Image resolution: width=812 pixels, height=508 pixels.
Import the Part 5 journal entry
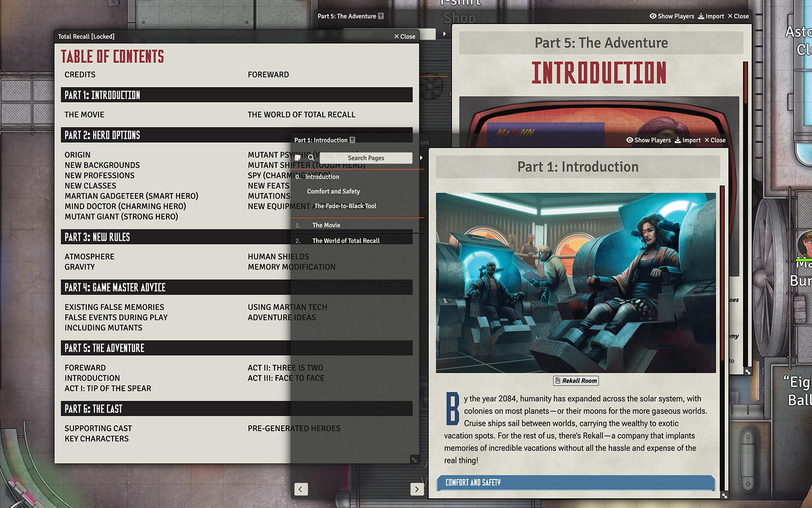(x=711, y=16)
